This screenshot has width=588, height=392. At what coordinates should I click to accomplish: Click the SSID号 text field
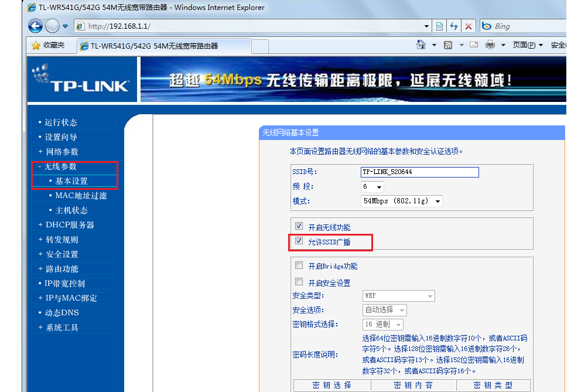click(x=420, y=172)
